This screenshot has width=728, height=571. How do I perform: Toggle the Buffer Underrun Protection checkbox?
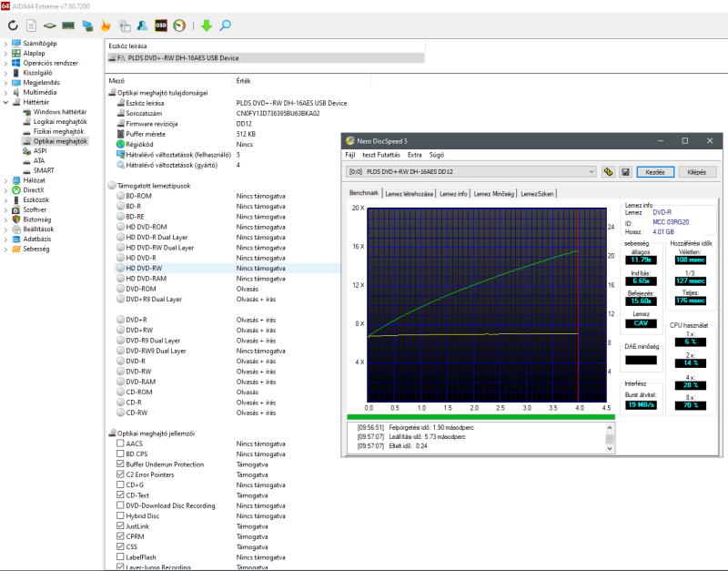(121, 464)
